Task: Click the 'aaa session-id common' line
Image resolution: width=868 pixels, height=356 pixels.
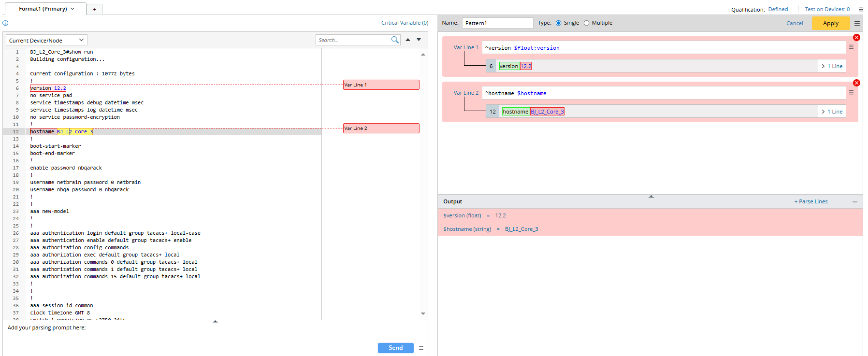Action: pyautogui.click(x=61, y=305)
